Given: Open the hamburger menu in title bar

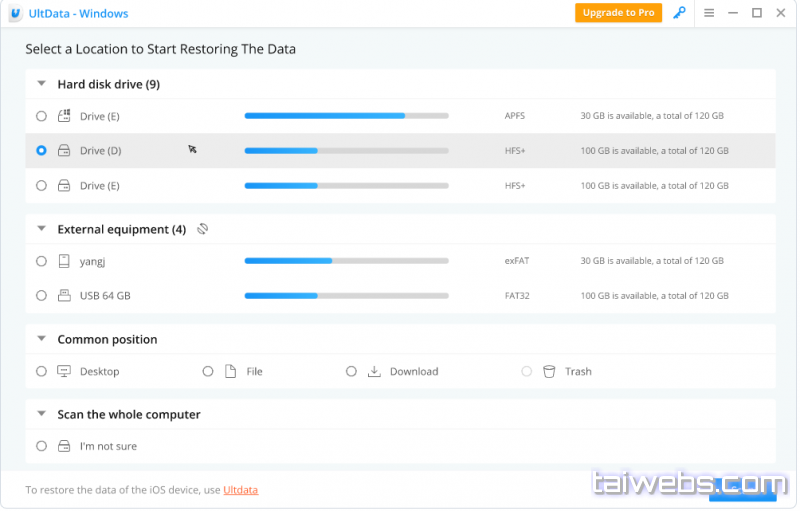Looking at the screenshot, I should coord(709,13).
